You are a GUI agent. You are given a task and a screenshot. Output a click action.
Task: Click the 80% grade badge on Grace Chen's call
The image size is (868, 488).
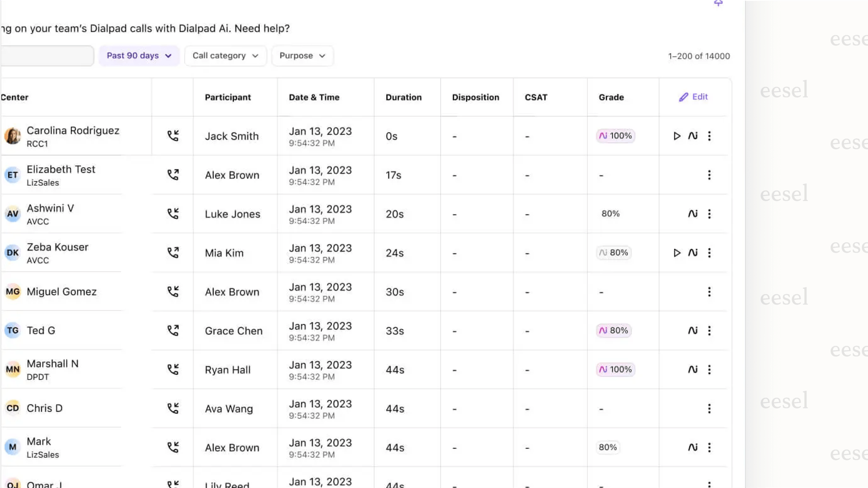613,330
